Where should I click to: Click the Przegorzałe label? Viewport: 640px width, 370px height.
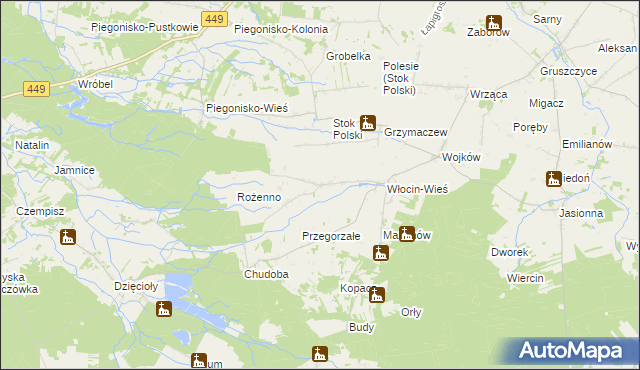coord(331,236)
